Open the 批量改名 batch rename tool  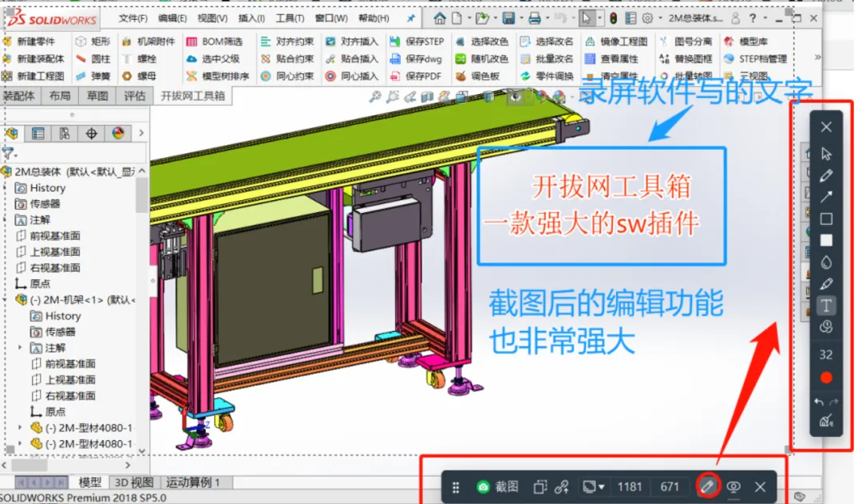547,59
